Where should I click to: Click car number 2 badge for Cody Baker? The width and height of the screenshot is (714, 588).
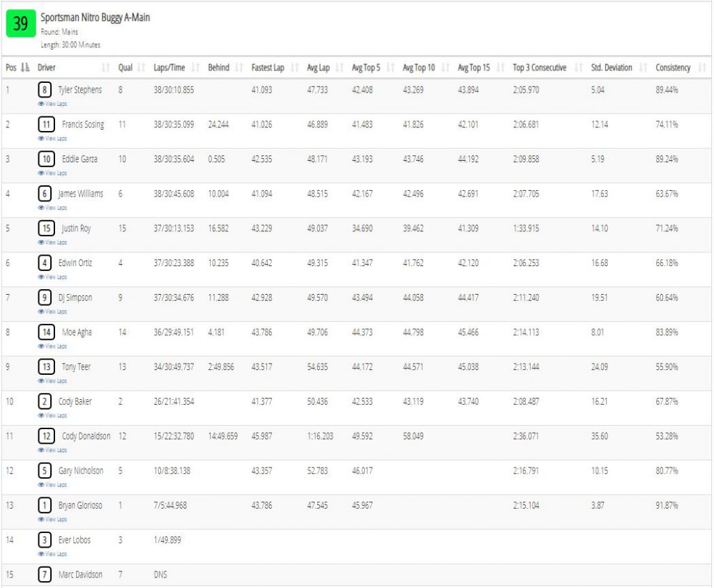(45, 401)
